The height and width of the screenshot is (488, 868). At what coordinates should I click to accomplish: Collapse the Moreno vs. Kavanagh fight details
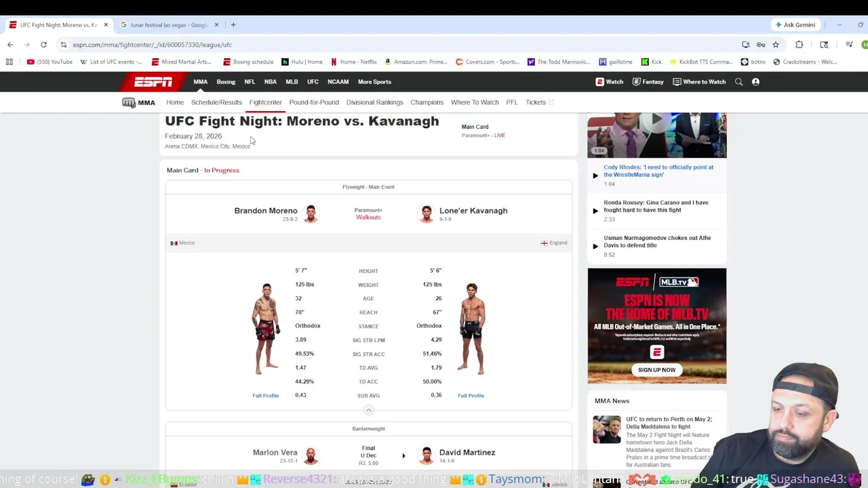pos(369,410)
